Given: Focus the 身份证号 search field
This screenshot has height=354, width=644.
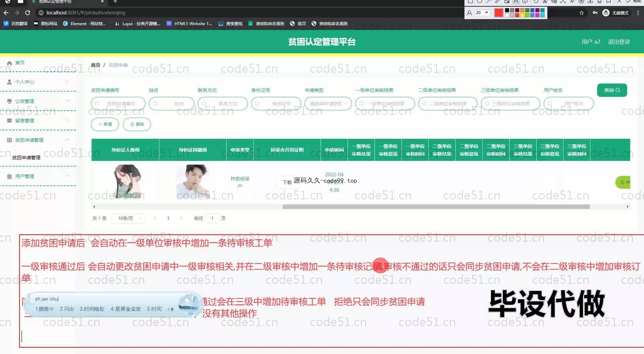Looking at the screenshot, I should click(x=276, y=104).
